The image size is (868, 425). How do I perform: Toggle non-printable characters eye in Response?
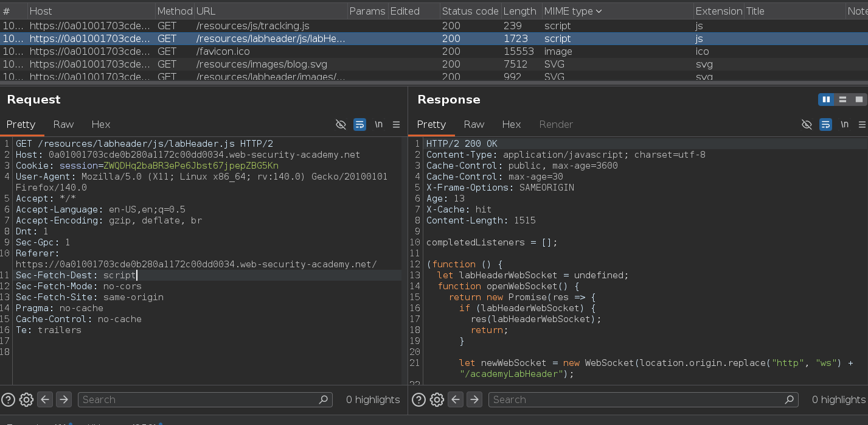pos(807,124)
